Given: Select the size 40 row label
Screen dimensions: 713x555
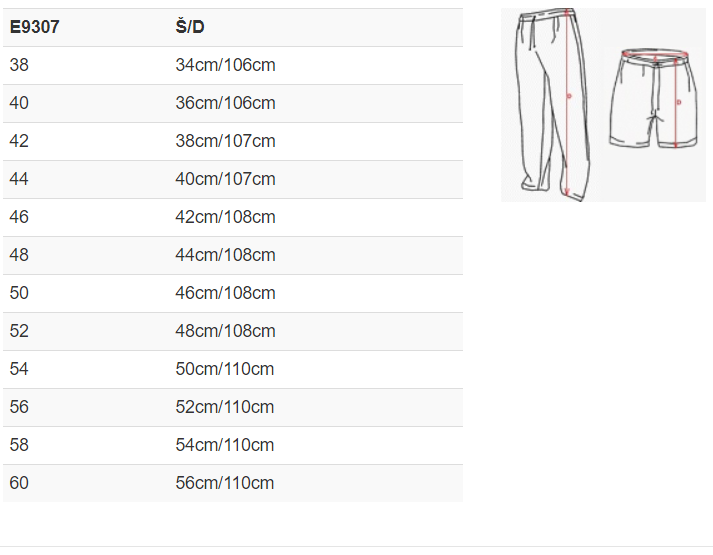Looking at the screenshot, I should coord(19,103).
